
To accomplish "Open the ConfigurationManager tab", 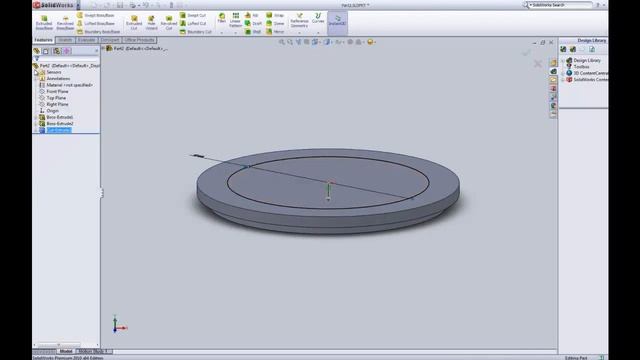I will pos(57,51).
